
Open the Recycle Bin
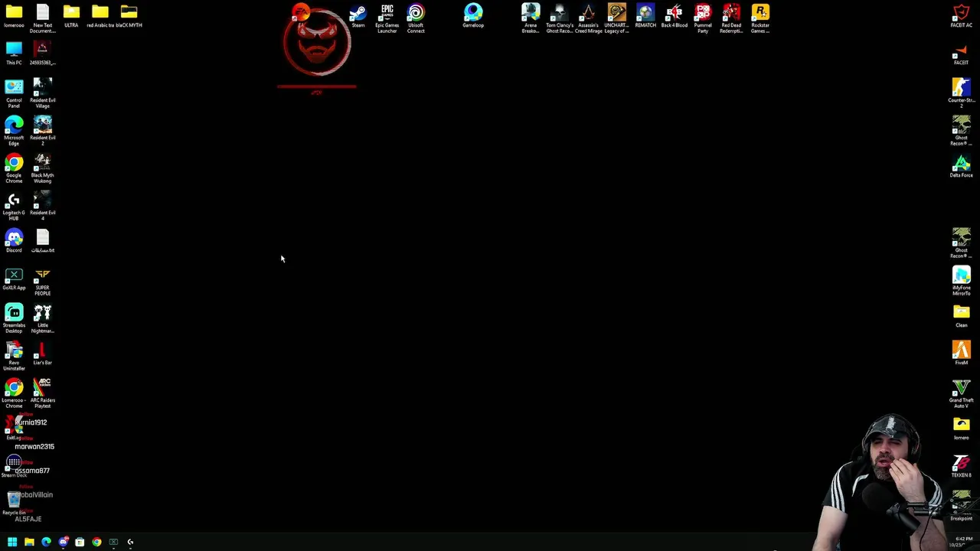point(14,504)
